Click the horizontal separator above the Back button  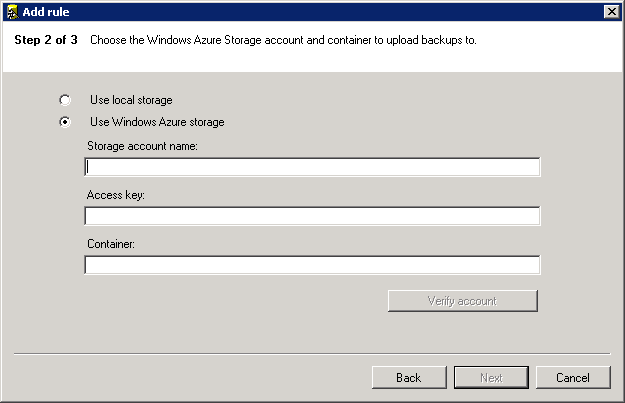point(312,352)
